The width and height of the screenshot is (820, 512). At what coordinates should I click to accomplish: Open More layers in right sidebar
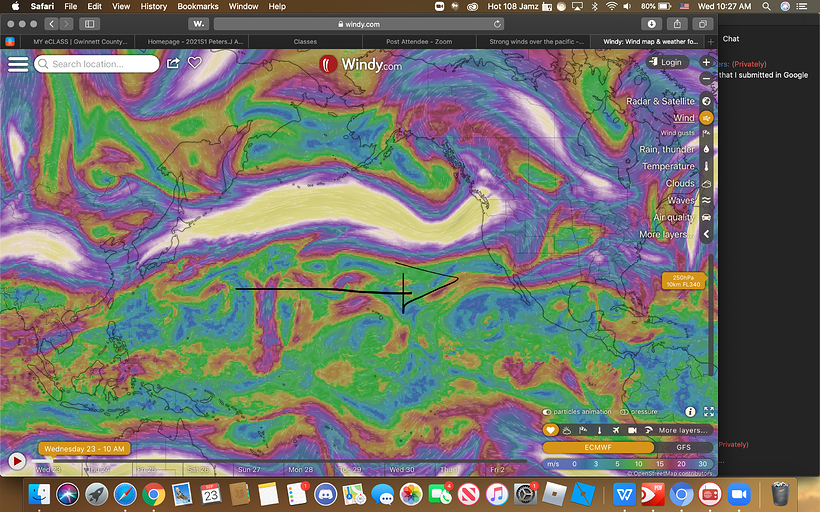[667, 235]
